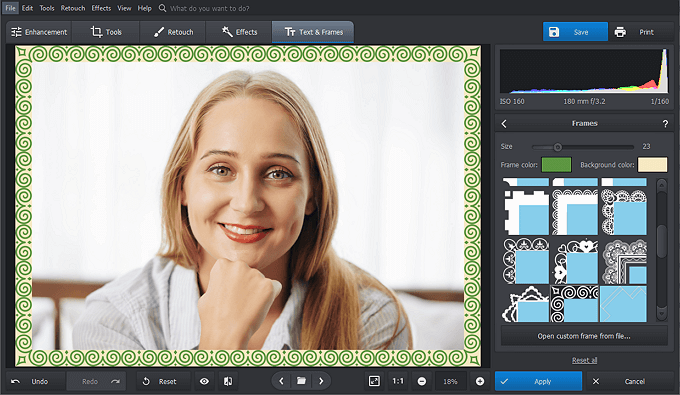Click the Undo button
This screenshot has width=680, height=395.
click(35, 382)
